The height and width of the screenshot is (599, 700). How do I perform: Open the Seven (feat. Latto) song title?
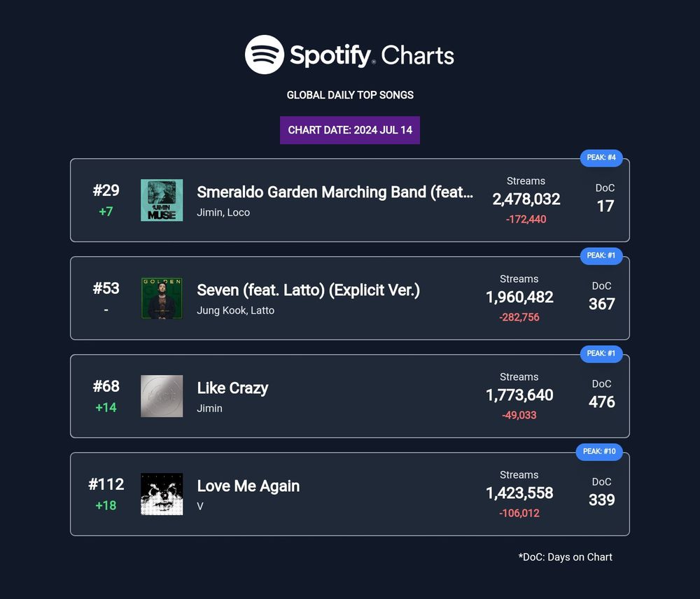(309, 290)
